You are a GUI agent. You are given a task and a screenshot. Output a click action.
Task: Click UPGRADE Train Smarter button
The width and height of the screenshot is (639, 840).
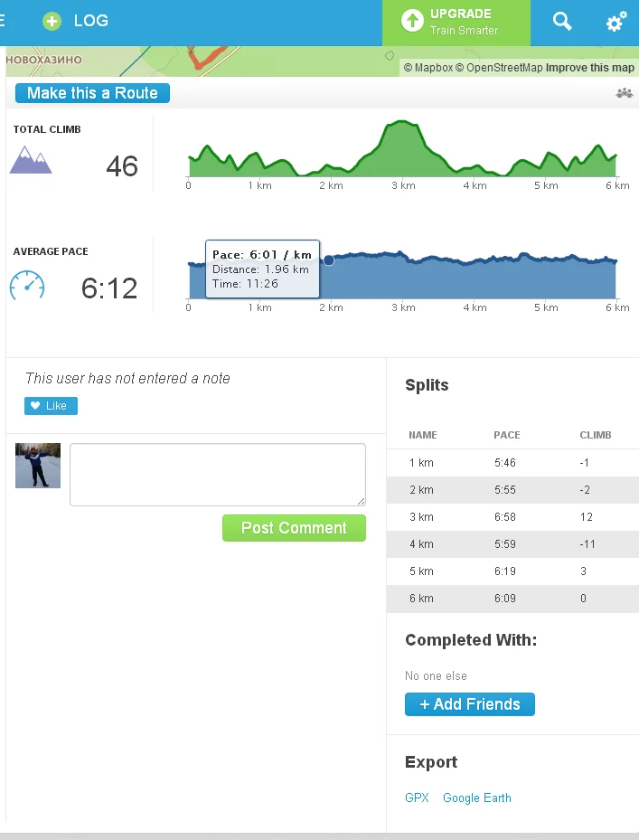(x=456, y=23)
